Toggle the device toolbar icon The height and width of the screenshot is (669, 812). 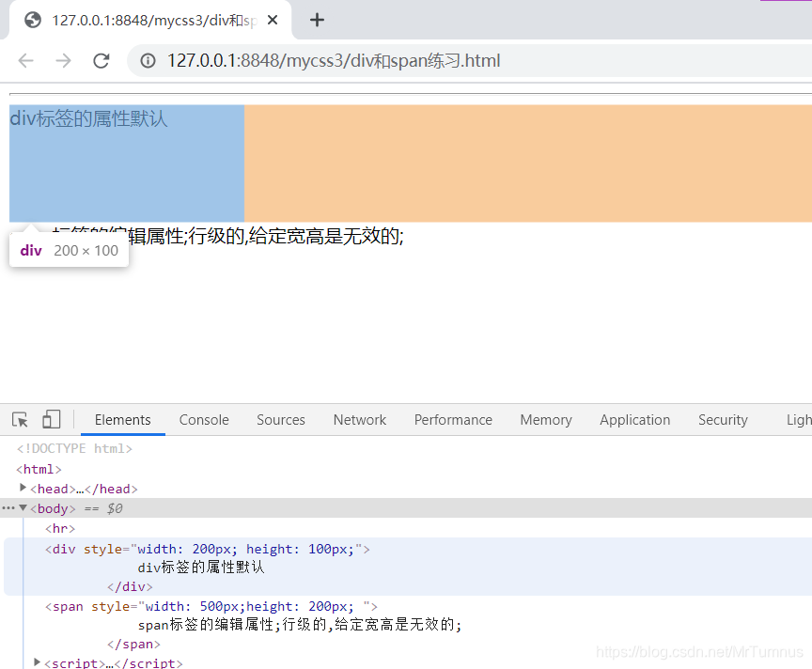coord(51,419)
